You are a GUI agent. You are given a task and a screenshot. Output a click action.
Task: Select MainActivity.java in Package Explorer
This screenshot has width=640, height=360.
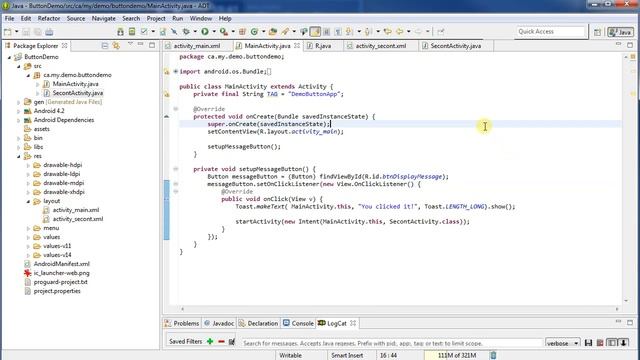coord(75,84)
